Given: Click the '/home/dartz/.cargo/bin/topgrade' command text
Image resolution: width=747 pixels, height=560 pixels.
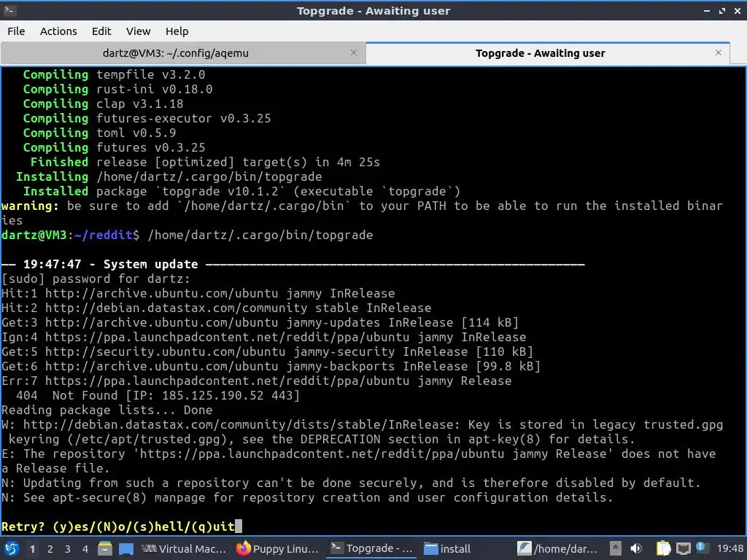Looking at the screenshot, I should (x=260, y=235).
